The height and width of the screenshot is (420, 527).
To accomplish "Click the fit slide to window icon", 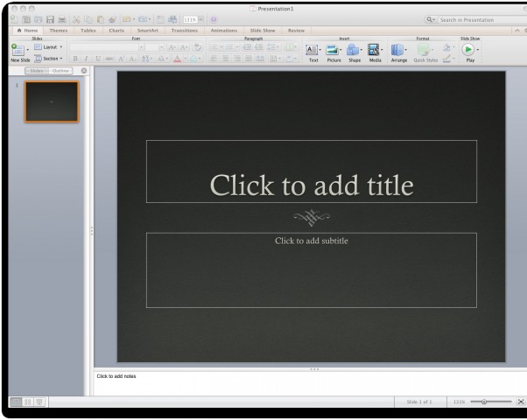I will (521, 402).
